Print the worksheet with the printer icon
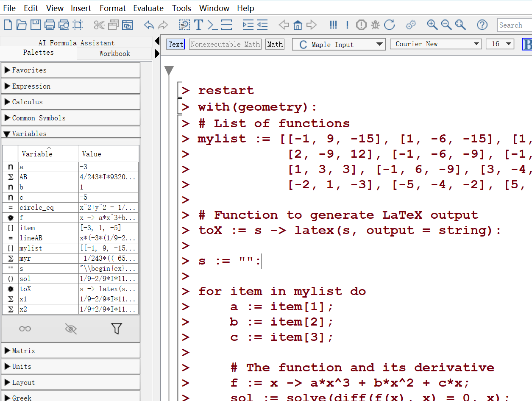Viewport: 532px width, 401px height. 50,25
